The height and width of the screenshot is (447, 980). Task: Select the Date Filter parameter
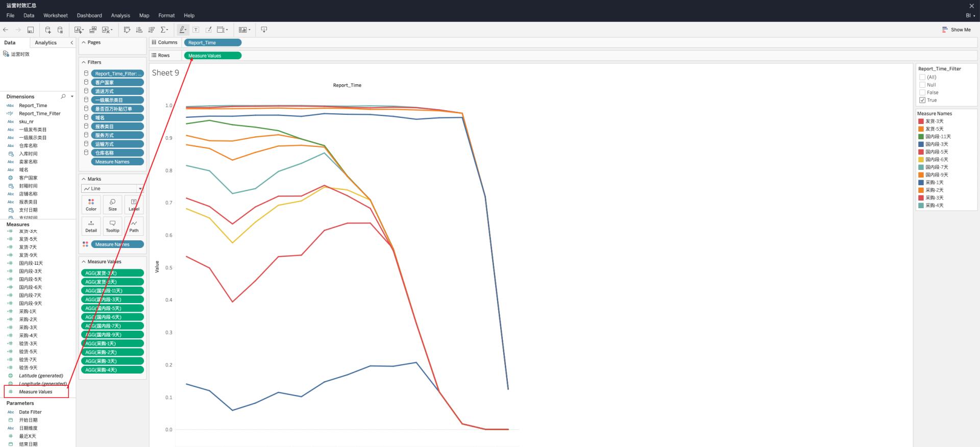pos(30,412)
